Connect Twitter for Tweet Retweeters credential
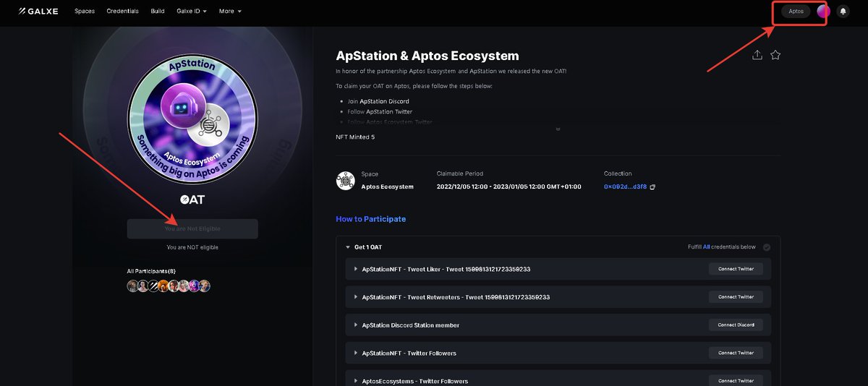This screenshot has width=868, height=386. pyautogui.click(x=736, y=297)
